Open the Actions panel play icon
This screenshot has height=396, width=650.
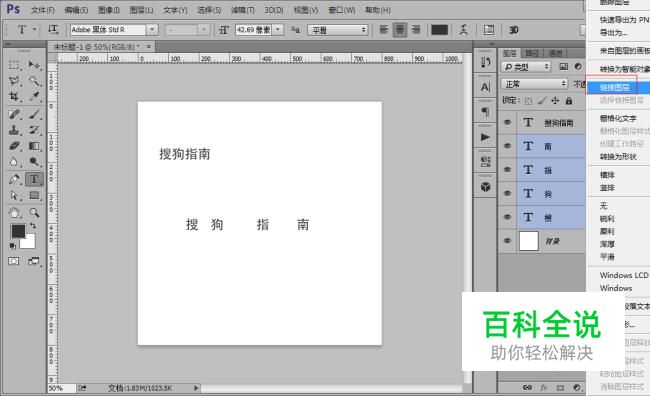point(485,137)
